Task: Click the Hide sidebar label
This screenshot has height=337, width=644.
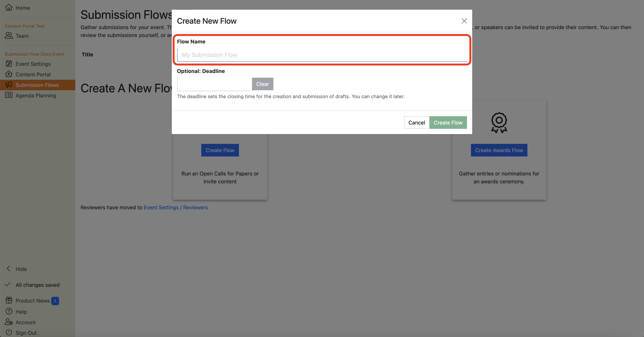Action: pos(21,269)
